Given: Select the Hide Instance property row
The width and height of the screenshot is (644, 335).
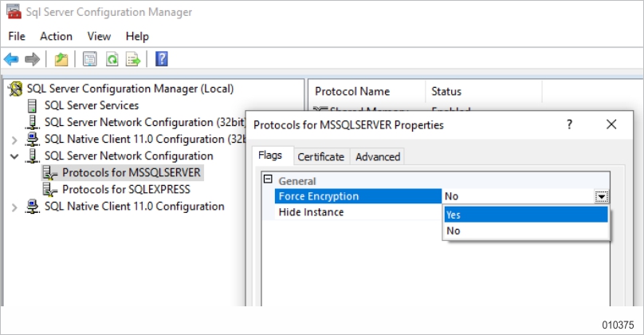Looking at the screenshot, I should pos(358,212).
